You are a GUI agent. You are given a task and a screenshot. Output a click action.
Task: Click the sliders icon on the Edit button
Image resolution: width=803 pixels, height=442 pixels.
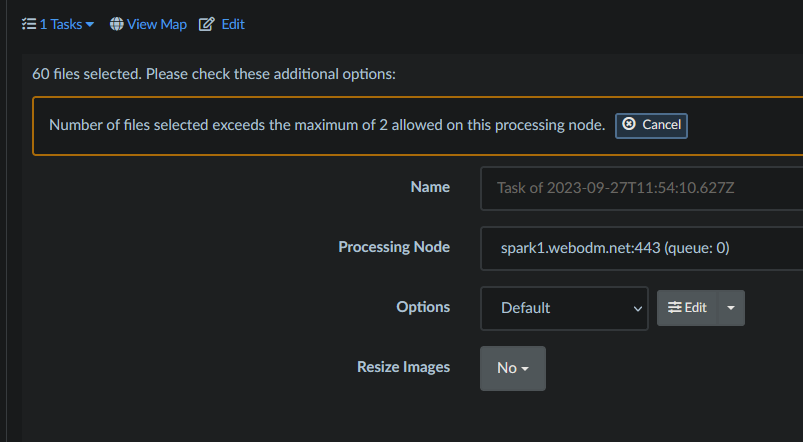(675, 308)
